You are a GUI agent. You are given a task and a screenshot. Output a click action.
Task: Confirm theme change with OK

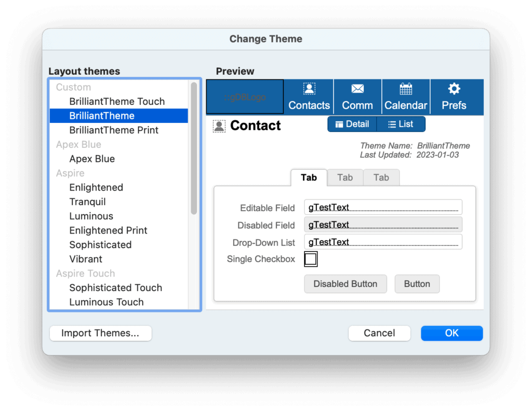pyautogui.click(x=451, y=333)
